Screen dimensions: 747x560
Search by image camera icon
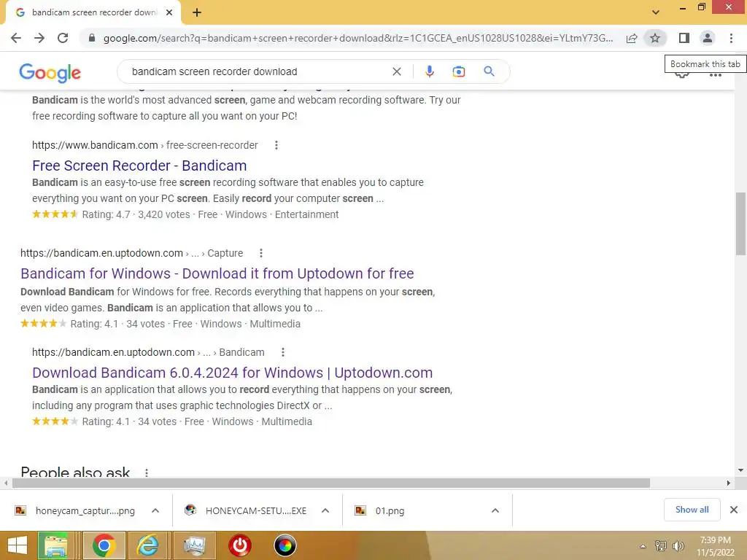458,71
